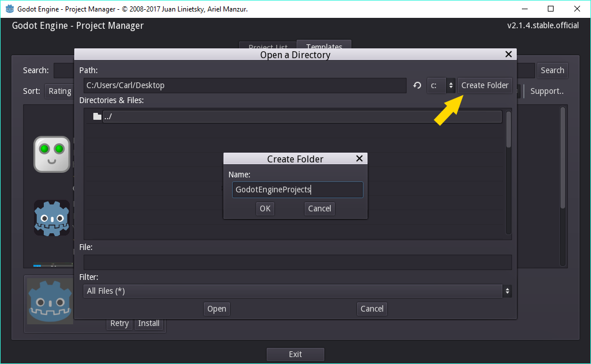Switch to the Templates tab
The image size is (591, 364).
click(x=324, y=45)
